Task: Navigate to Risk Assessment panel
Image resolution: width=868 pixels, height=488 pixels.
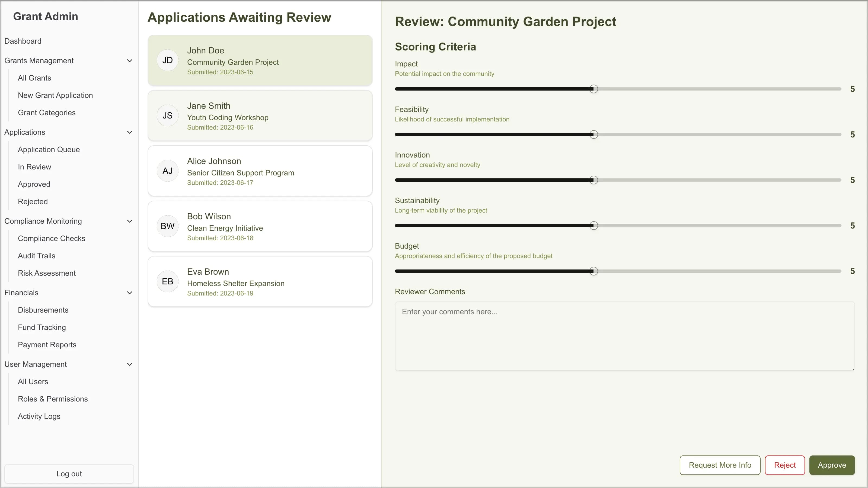Action: click(x=46, y=273)
